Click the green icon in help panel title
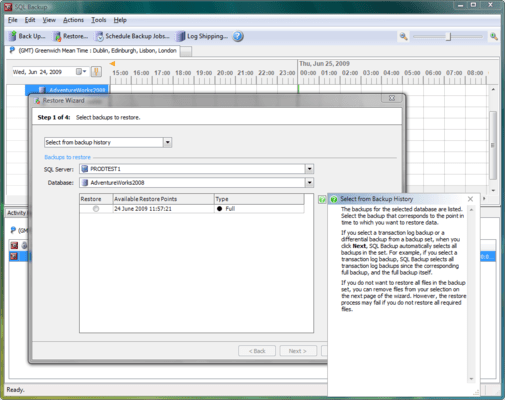Viewport: 505px width, 400px height. 334,199
